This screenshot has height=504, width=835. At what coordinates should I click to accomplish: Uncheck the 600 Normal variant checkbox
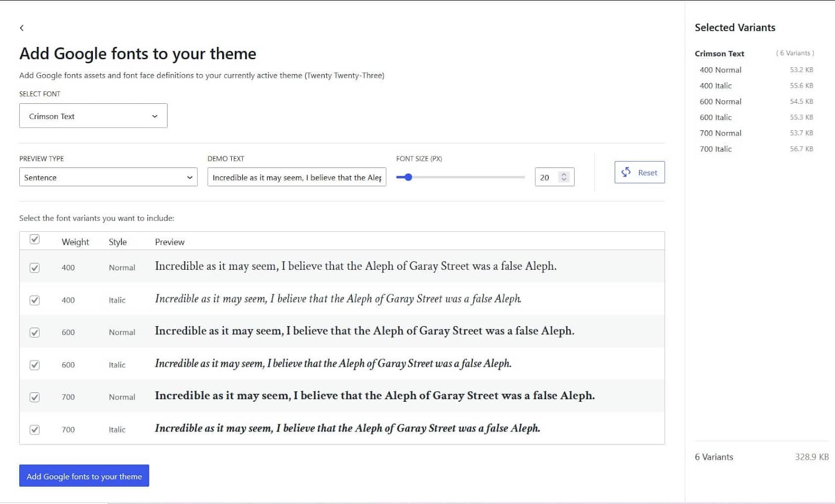(x=34, y=332)
